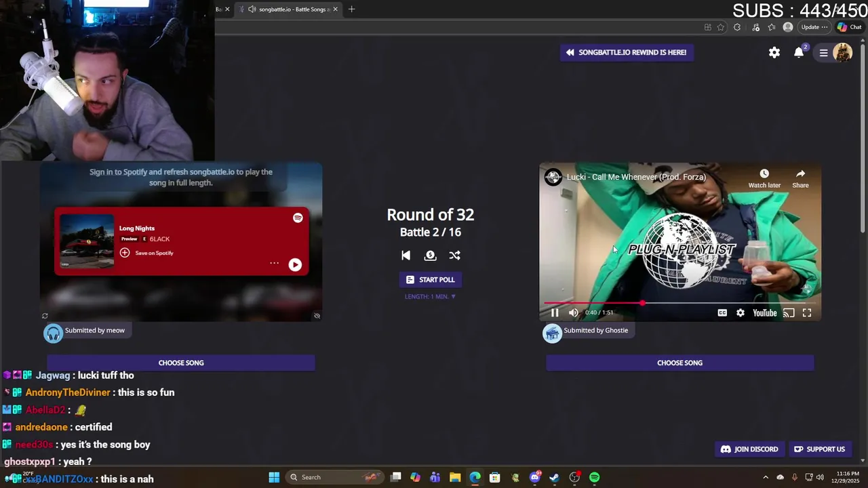Open the hamburger menu beside avatar
Screen dimensions: 868x488
(x=823, y=53)
